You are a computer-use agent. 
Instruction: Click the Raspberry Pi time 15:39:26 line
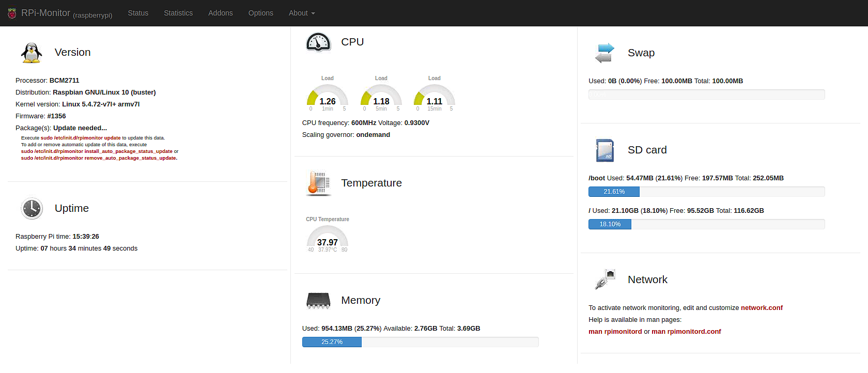point(57,237)
